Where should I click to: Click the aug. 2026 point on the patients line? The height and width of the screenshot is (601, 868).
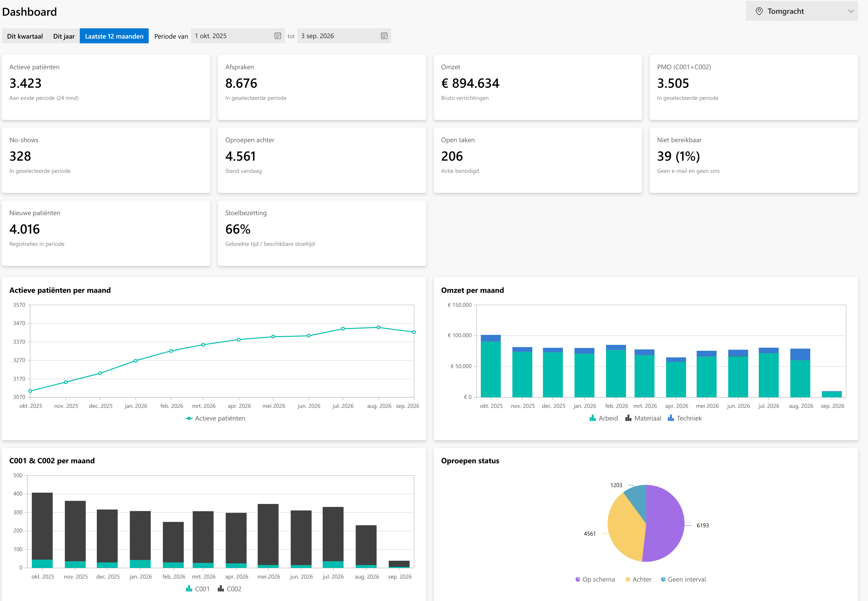pyautogui.click(x=379, y=327)
